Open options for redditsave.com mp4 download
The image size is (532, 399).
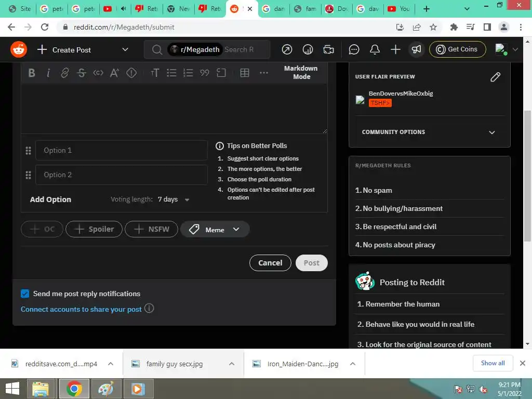pyautogui.click(x=110, y=364)
